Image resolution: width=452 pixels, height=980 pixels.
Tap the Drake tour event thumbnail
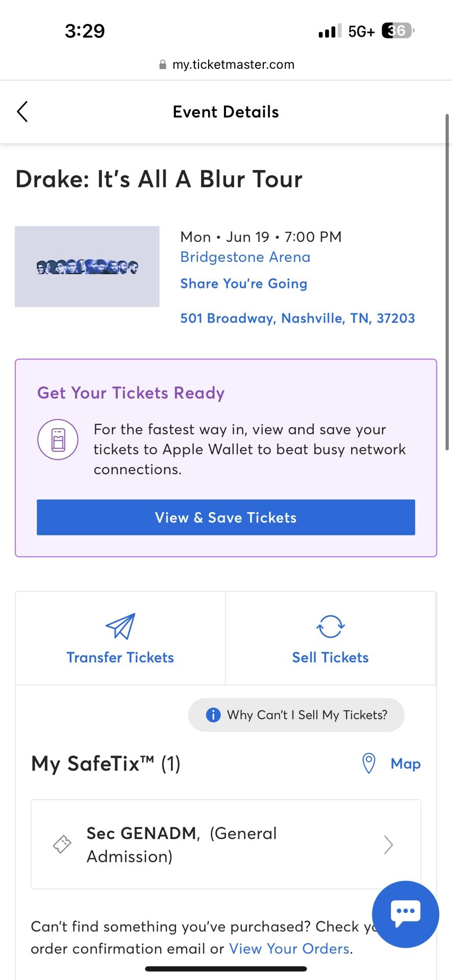point(87,266)
